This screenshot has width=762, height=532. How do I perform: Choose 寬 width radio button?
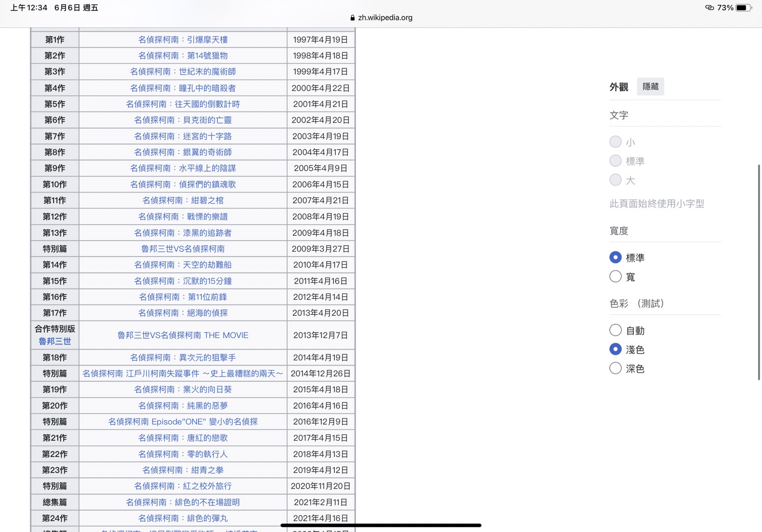click(615, 276)
